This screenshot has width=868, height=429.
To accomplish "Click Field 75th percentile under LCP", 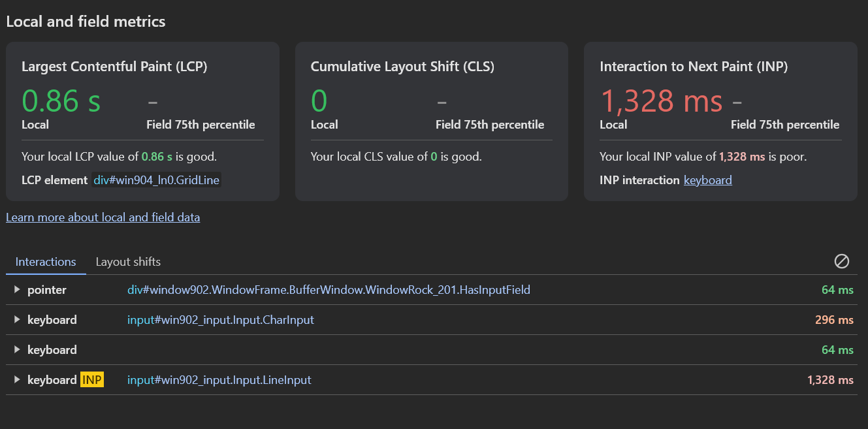I will [x=201, y=125].
